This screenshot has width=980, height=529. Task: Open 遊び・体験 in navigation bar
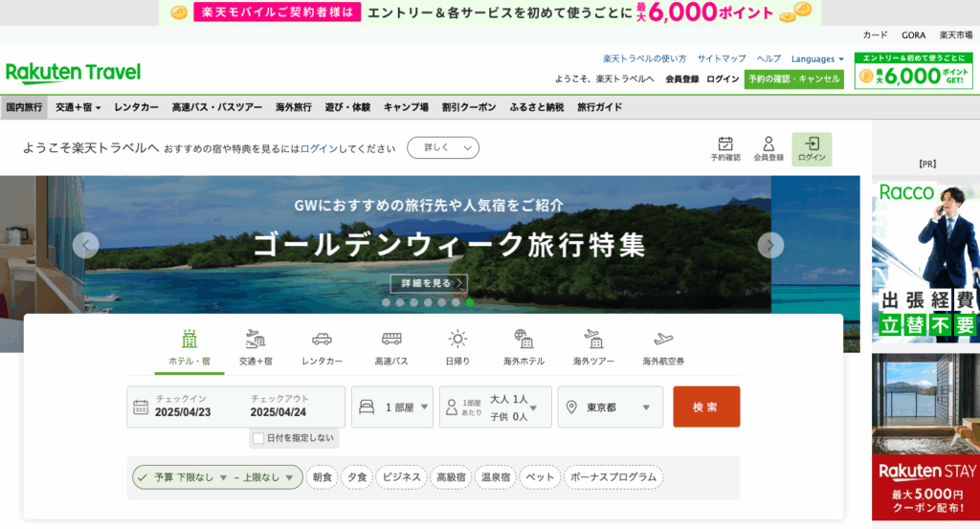point(347,107)
